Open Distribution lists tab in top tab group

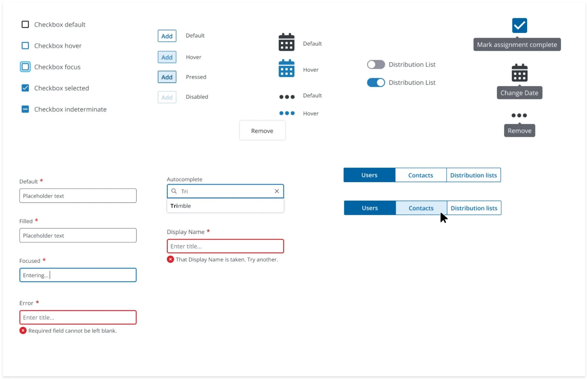pyautogui.click(x=473, y=175)
